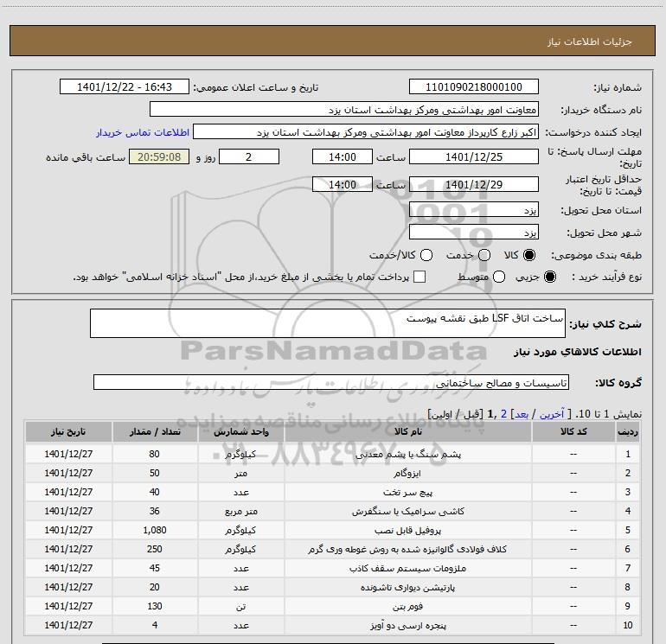The image size is (666, 644).
Task: Click the پارتیشن دیواری تاشونده item
Action: click(x=407, y=587)
